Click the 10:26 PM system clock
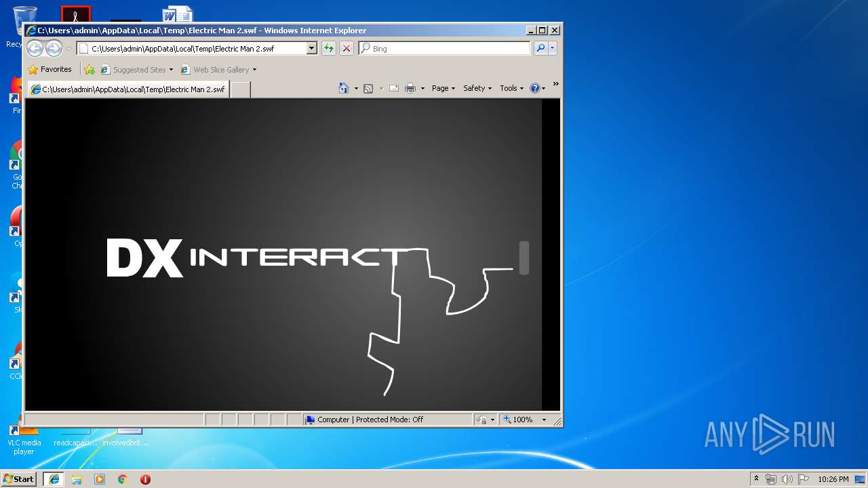 (x=833, y=479)
